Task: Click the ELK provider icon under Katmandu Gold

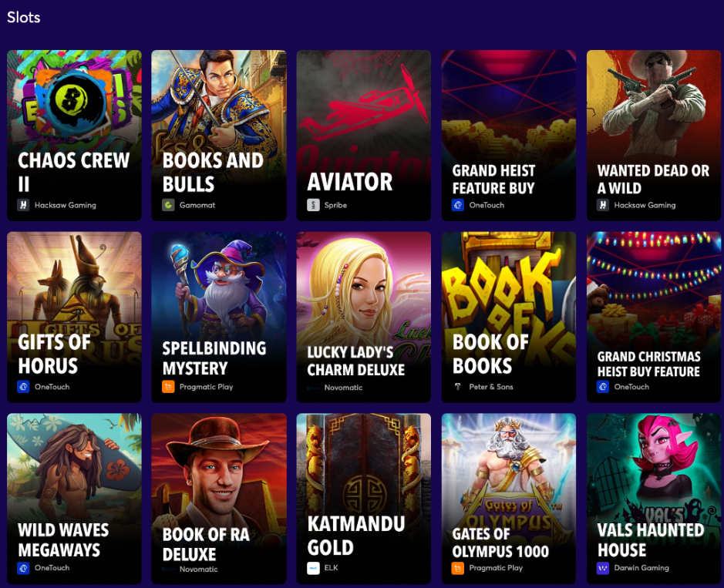Action: (x=313, y=568)
